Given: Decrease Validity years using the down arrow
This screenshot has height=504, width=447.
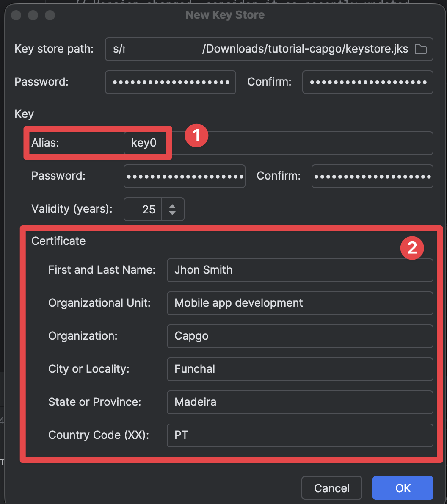Looking at the screenshot, I should coord(172,213).
